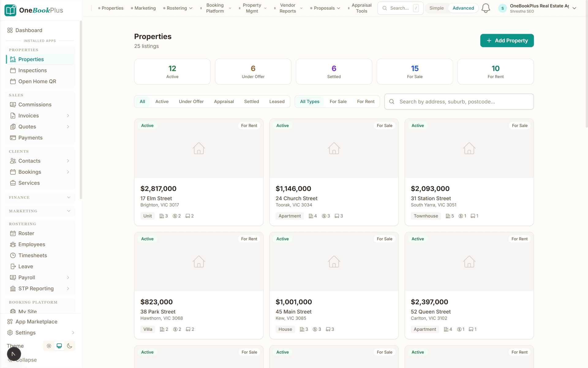Click the Open Home QR icon
Screen dimensions: 588x368
pyautogui.click(x=13, y=82)
